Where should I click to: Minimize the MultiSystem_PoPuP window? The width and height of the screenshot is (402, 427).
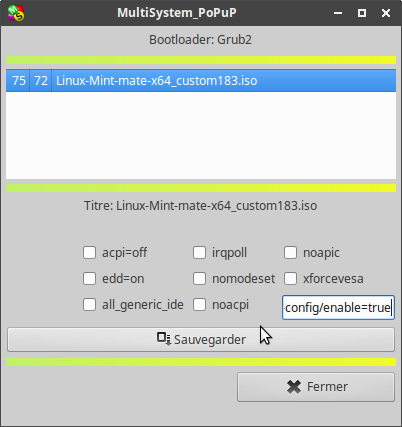click(338, 13)
